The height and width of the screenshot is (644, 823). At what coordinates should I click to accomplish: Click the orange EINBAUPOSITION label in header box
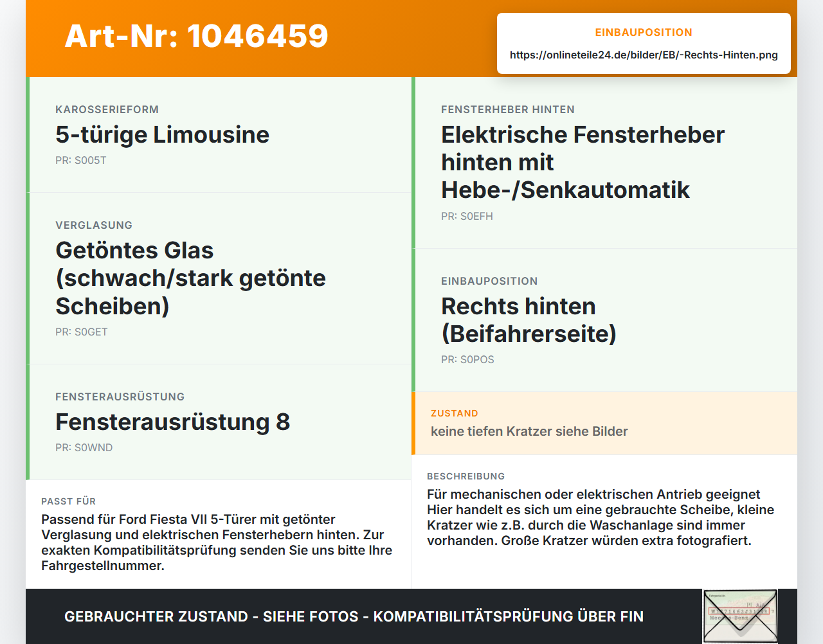click(644, 32)
